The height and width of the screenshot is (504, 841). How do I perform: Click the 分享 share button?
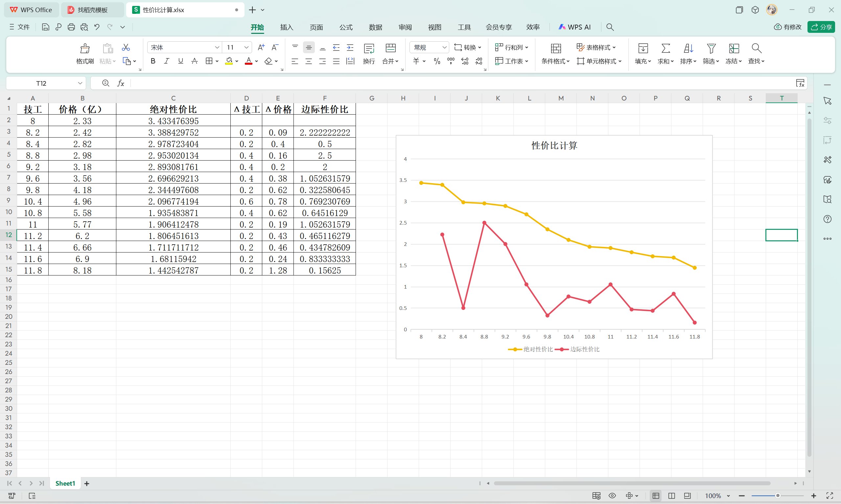click(x=821, y=27)
